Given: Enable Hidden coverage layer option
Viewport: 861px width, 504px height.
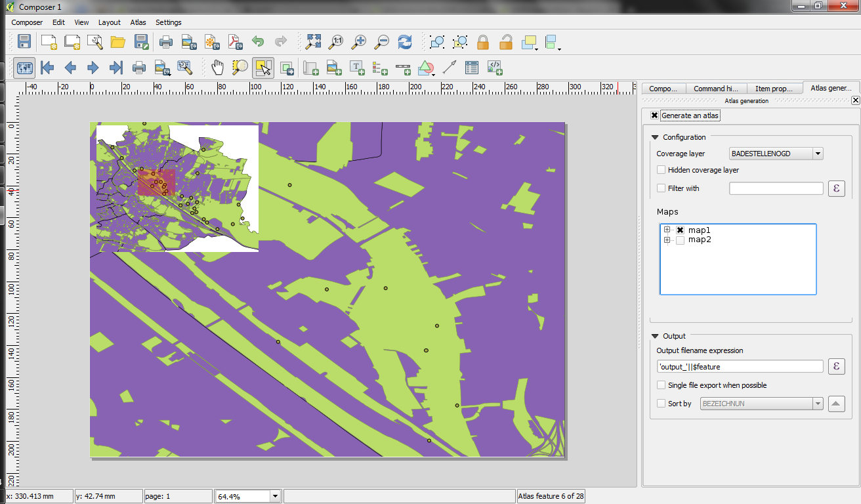Looking at the screenshot, I should point(661,170).
